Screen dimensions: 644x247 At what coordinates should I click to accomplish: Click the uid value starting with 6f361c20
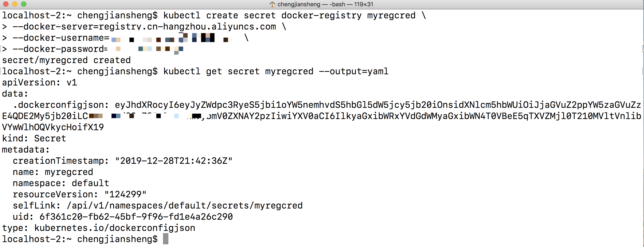pos(136,217)
